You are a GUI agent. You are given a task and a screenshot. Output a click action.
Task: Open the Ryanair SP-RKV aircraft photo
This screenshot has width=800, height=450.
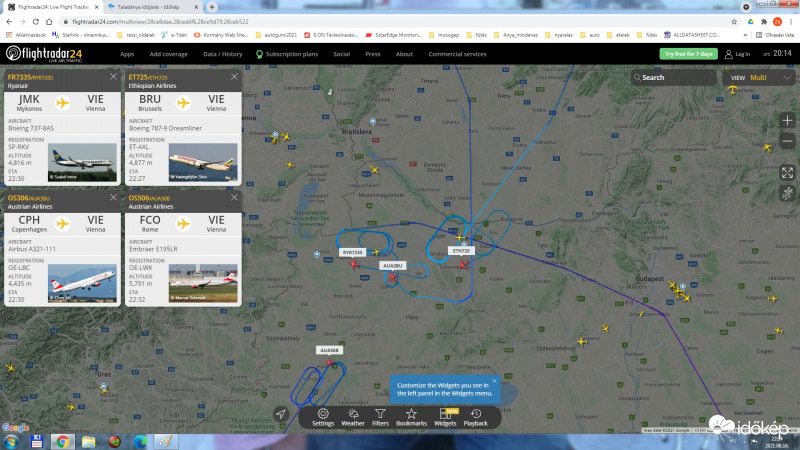(x=82, y=162)
